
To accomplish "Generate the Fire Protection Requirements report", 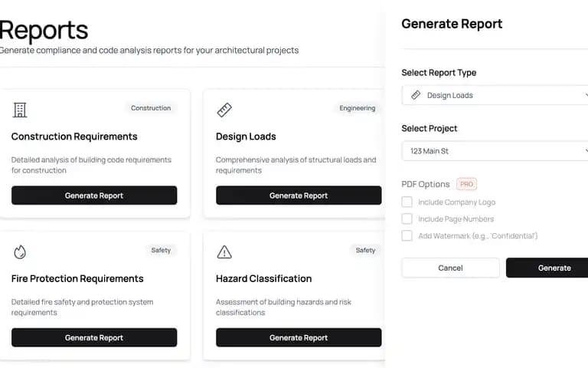I will coord(94,337).
